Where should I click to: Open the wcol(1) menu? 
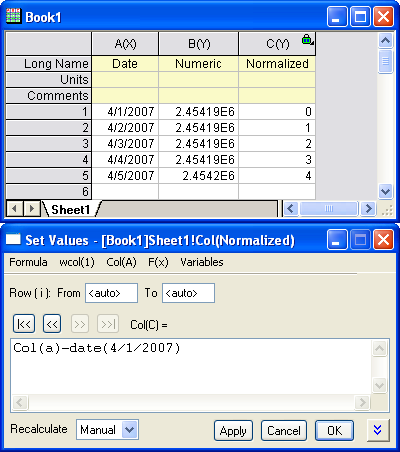77,262
